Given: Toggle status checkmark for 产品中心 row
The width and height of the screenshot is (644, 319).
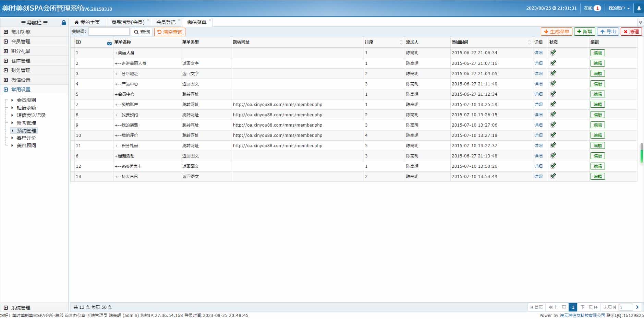Looking at the screenshot, I should (553, 83).
